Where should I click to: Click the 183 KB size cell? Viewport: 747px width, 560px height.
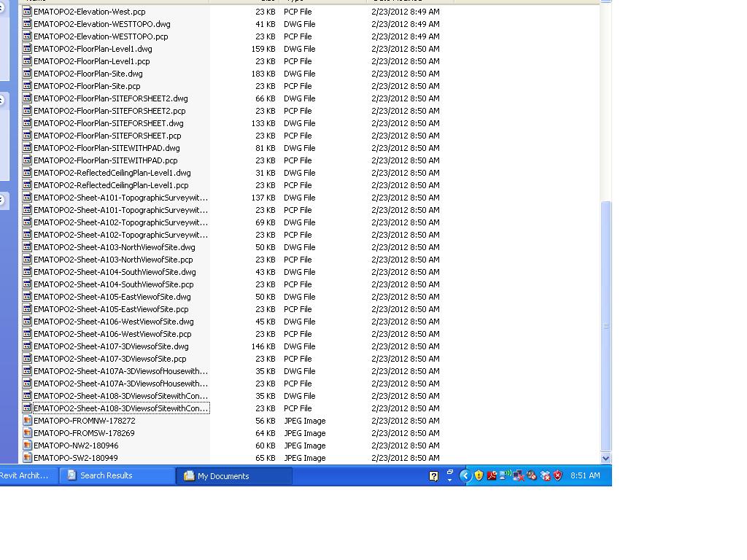pyautogui.click(x=263, y=74)
